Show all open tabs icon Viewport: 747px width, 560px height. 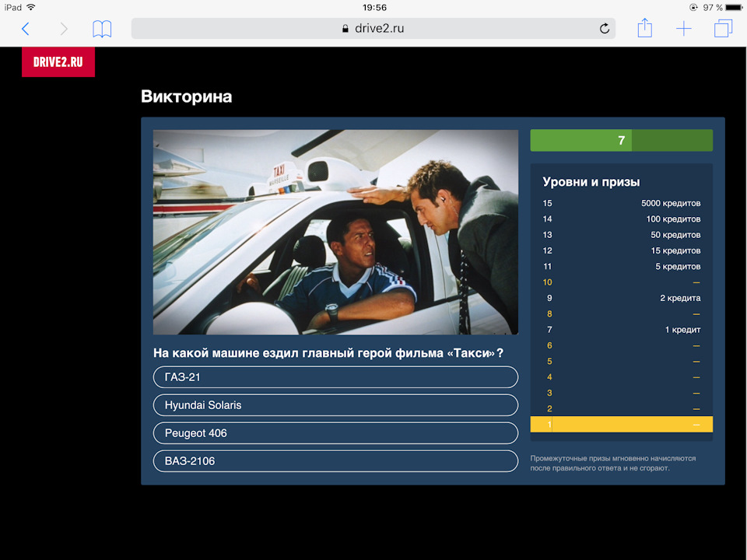point(723,29)
